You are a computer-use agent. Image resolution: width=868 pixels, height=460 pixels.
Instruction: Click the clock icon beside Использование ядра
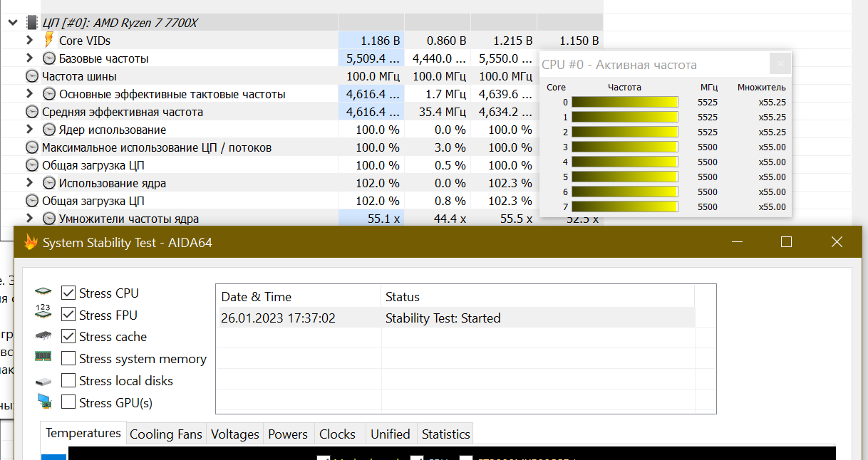click(x=49, y=183)
